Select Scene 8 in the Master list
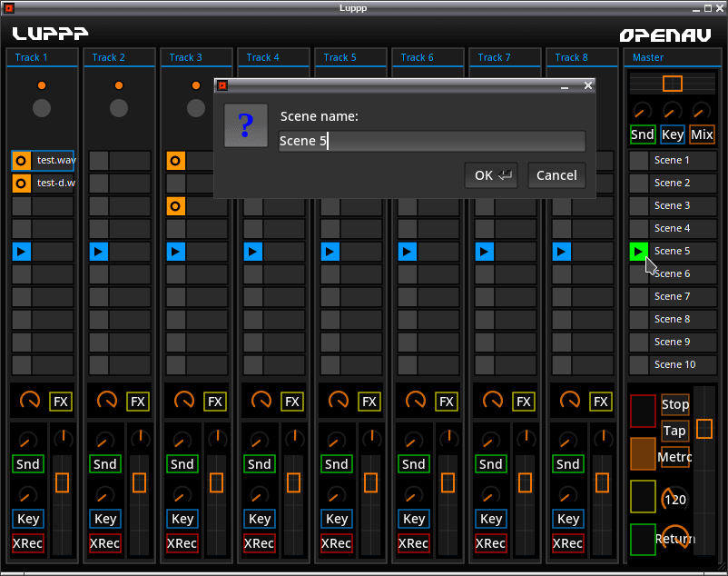 [x=673, y=320]
